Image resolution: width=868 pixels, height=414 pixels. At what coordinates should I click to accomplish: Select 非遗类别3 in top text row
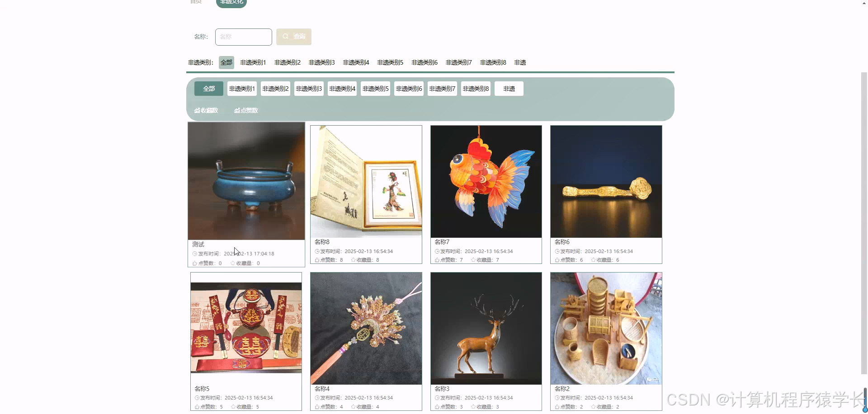321,62
